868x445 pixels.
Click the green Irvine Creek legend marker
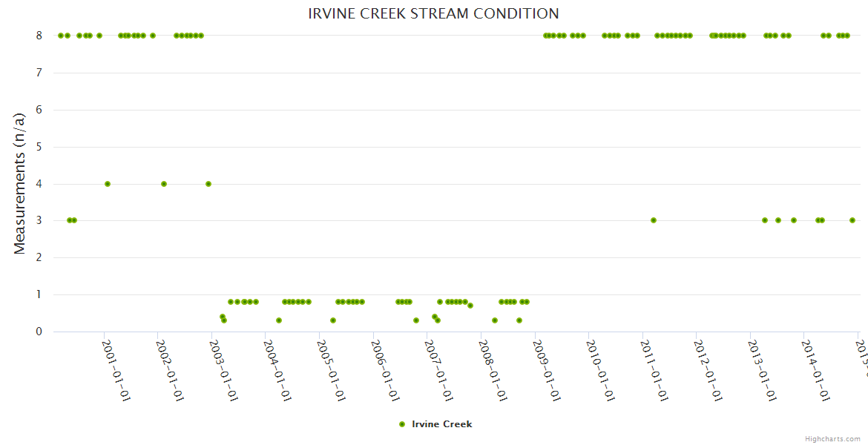(402, 424)
